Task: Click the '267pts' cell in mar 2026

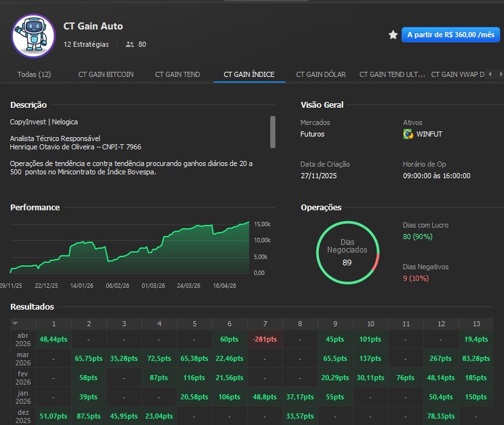Action: [441, 358]
